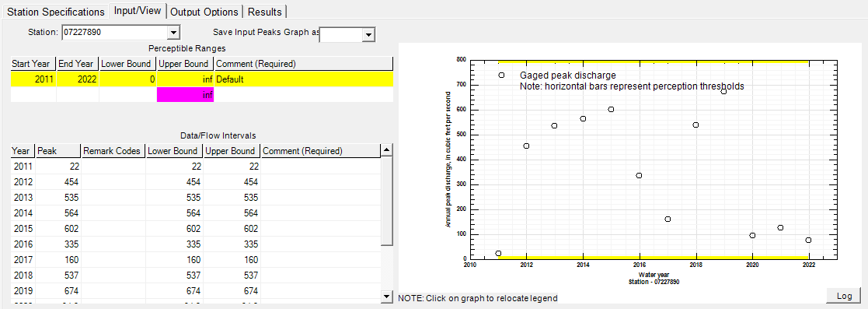868x309 pixels.
Task: Click the Default comment cell
Action: 304,79
